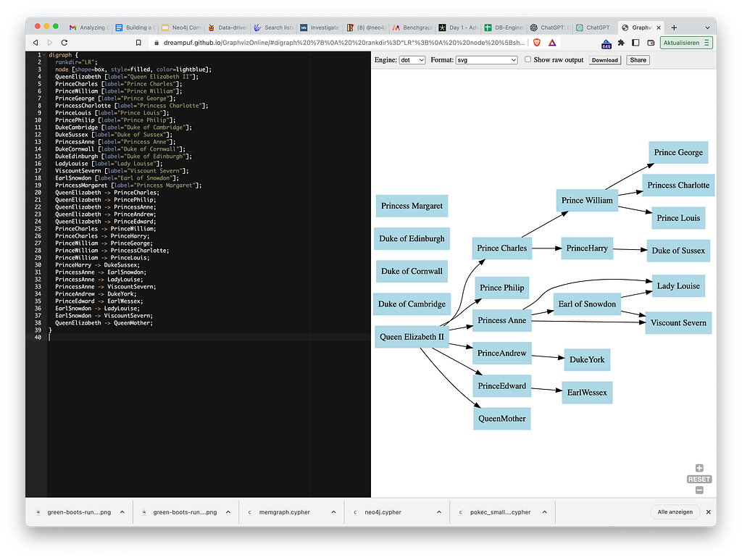742x560 pixels.
Task: Open the browser extensions puzzle icon
Action: coord(621,43)
